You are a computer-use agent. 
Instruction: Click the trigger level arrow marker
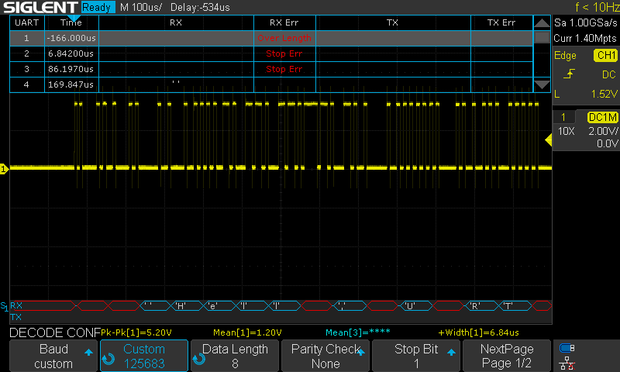click(x=548, y=140)
